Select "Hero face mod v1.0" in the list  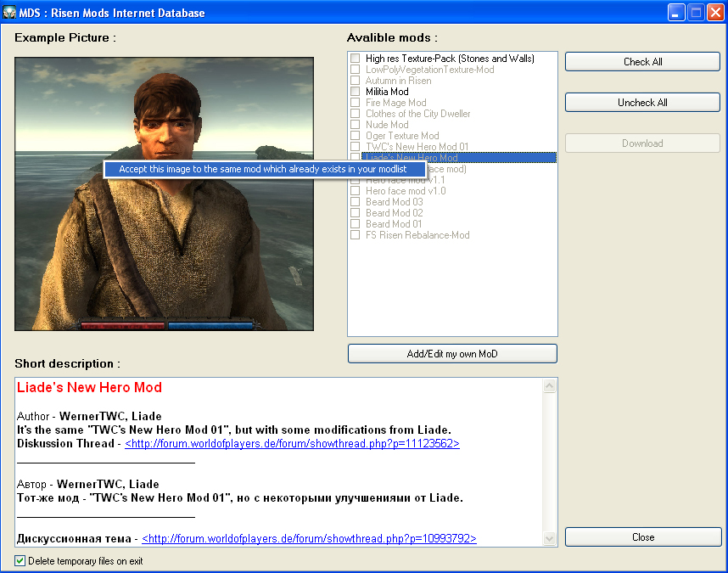click(x=406, y=191)
